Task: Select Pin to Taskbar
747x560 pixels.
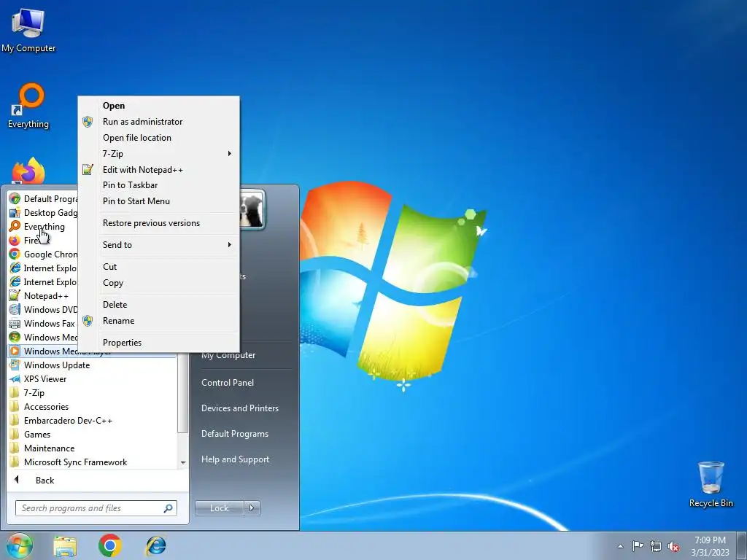Action: point(158,184)
